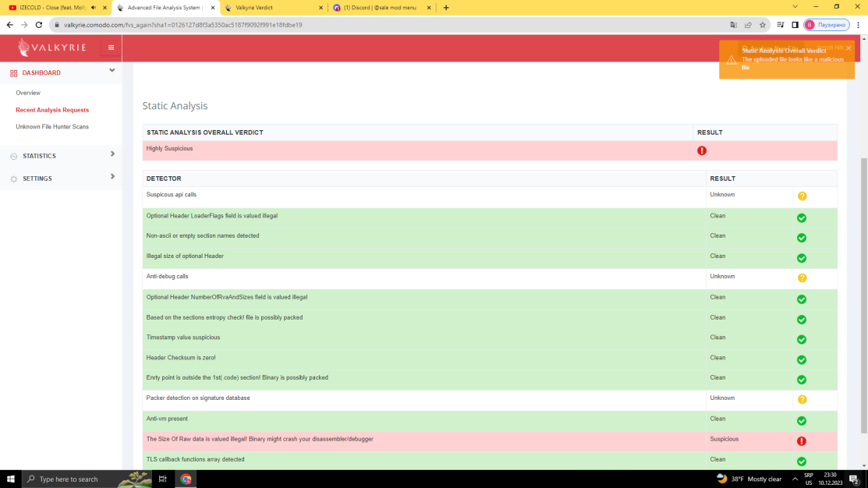Viewport: 868px width, 488px height.
Task: Click the 'Suspicious' result text
Action: 724,440
